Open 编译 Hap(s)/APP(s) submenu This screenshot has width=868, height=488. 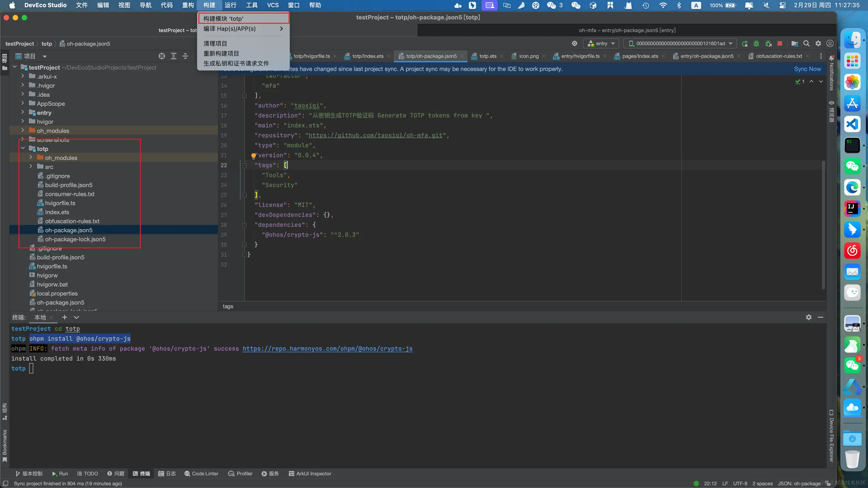243,29
